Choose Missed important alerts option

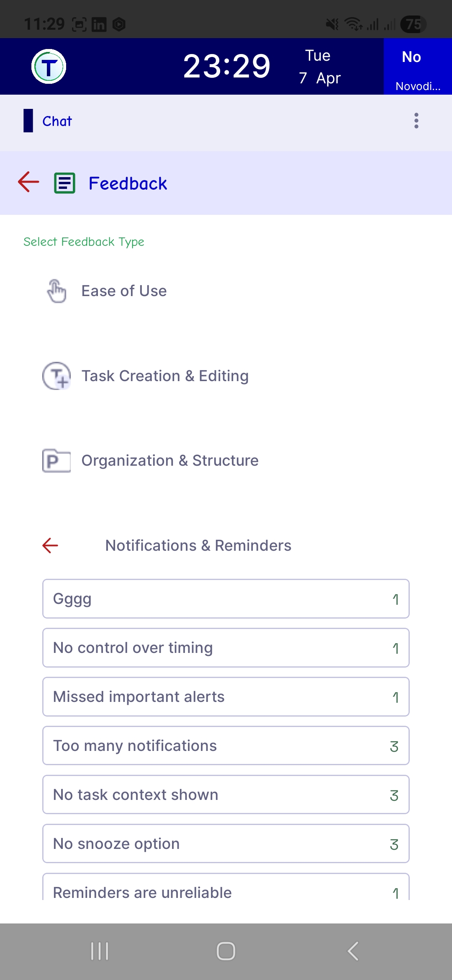coord(226,697)
